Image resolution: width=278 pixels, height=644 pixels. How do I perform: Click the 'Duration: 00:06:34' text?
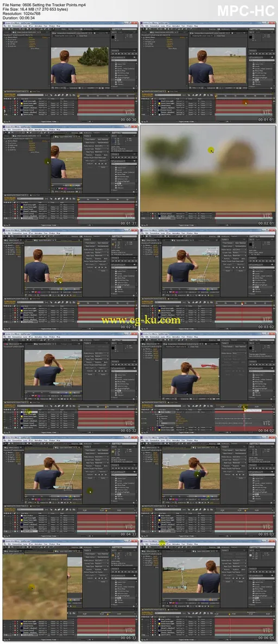pyautogui.click(x=18, y=18)
